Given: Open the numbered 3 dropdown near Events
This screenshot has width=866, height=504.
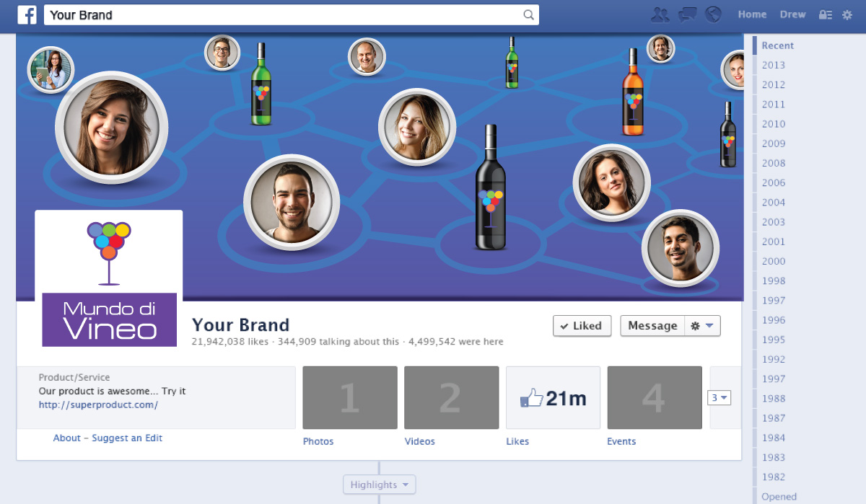Looking at the screenshot, I should click(x=719, y=397).
